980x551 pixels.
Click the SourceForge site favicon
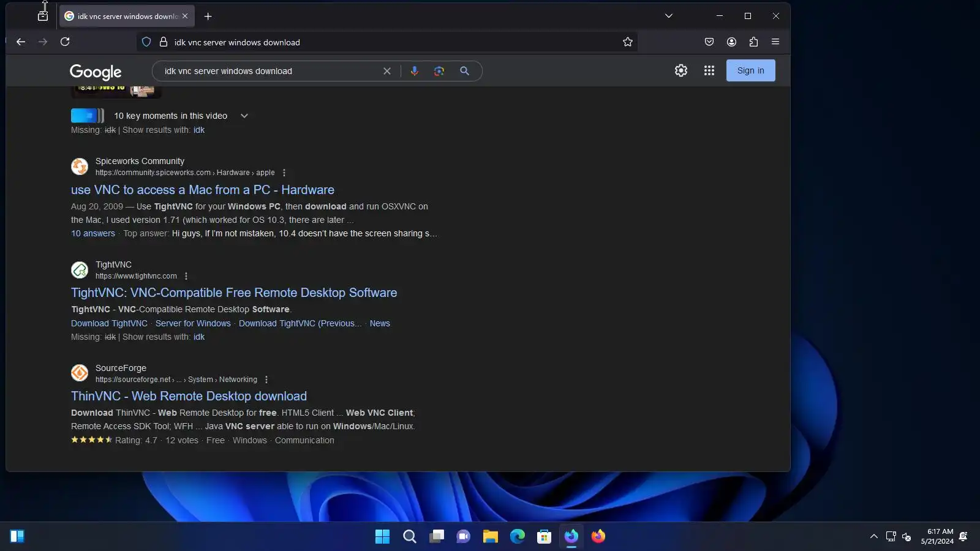pyautogui.click(x=80, y=373)
